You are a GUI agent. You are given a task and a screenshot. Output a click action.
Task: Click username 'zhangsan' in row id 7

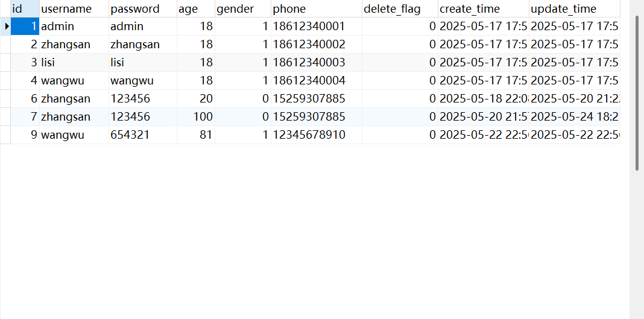(x=74, y=116)
